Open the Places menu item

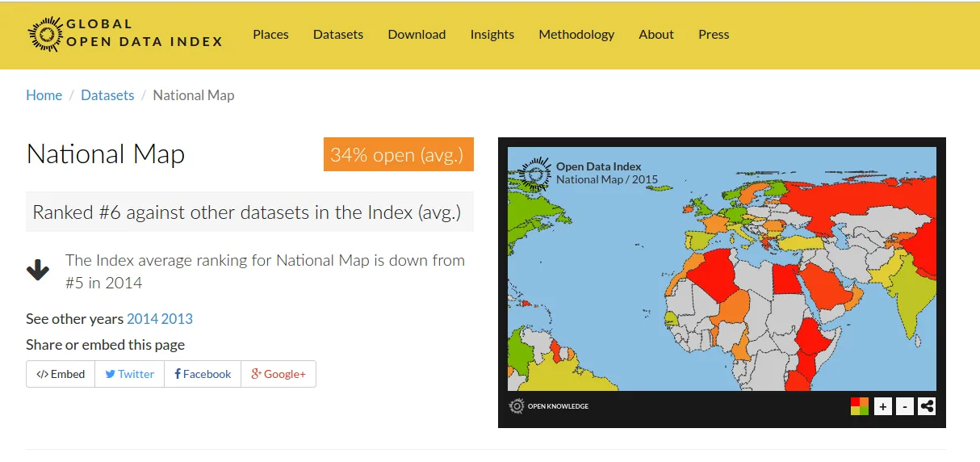(270, 34)
